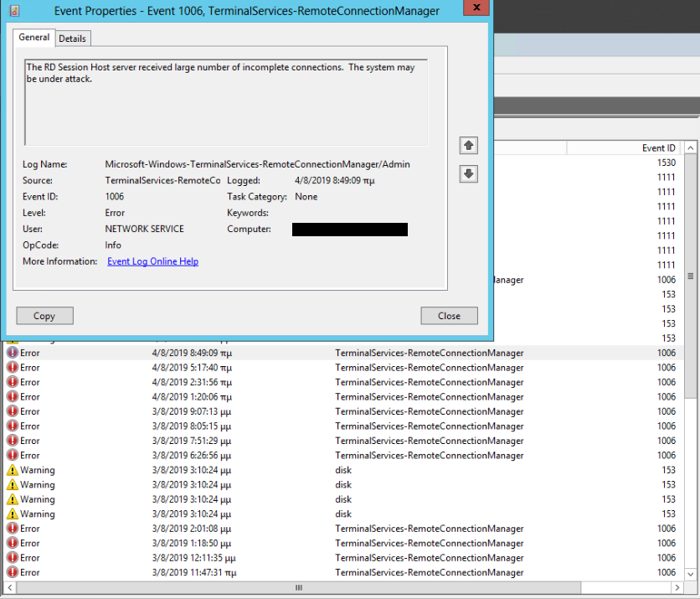700x599 pixels.
Task: Click the horizontal scrollbar left arrow
Action: coord(10,587)
